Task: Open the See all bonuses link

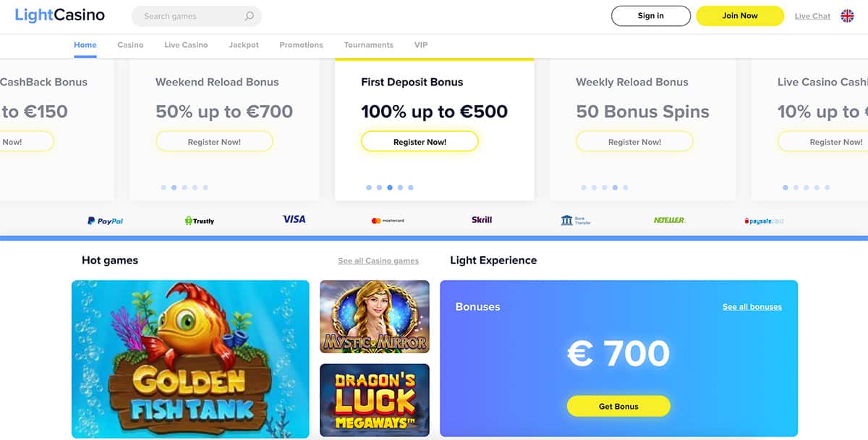Action: point(752,307)
